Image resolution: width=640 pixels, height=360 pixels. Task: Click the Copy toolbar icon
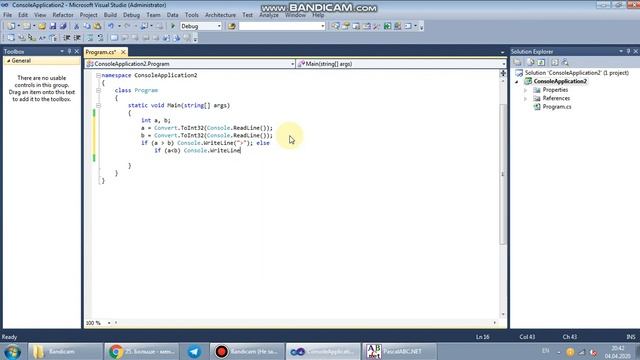pyautogui.click(x=87, y=26)
